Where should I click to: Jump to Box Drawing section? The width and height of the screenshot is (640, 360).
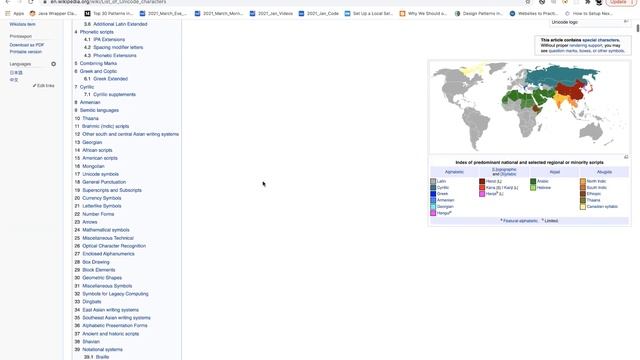point(96,262)
